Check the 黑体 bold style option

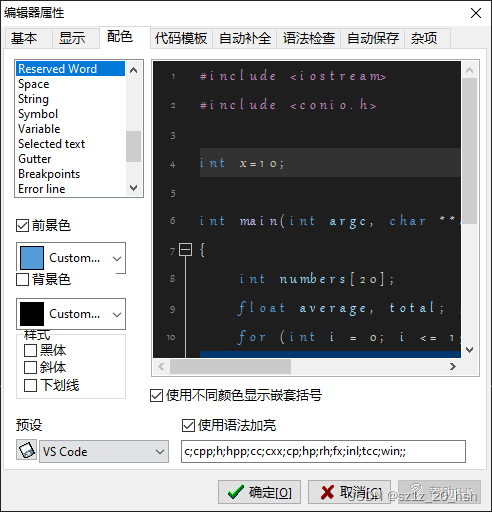pyautogui.click(x=30, y=350)
